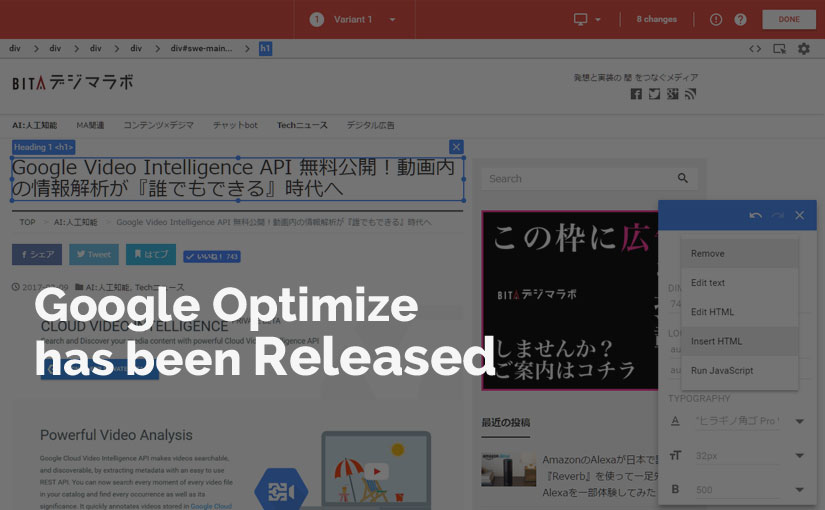Open the デジタル広告 nav menu item
The height and width of the screenshot is (510, 825).
pyautogui.click(x=370, y=125)
